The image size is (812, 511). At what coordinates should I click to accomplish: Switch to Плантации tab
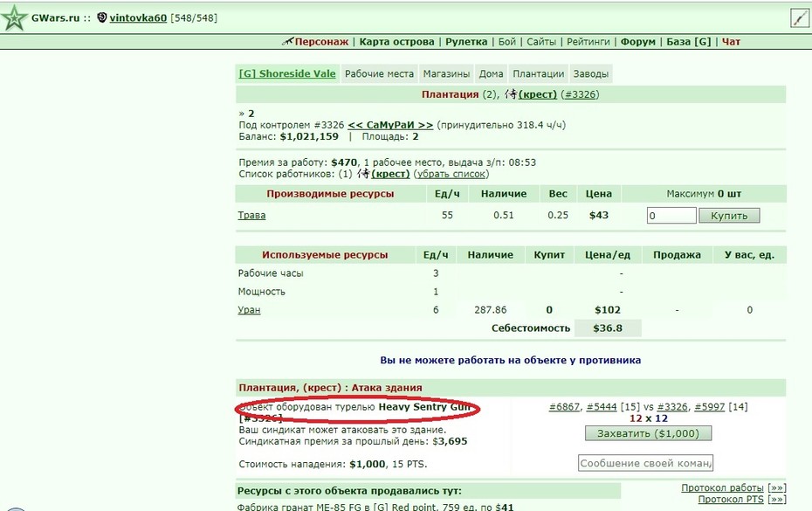(x=539, y=73)
